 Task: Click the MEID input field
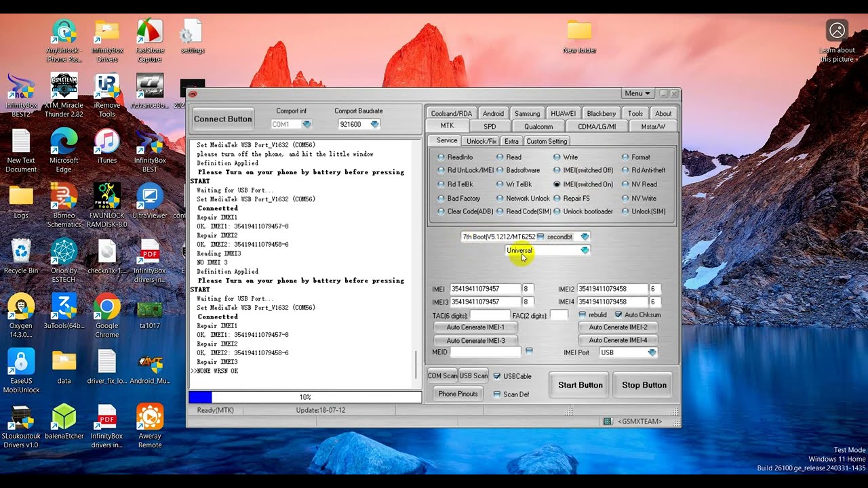click(x=486, y=352)
